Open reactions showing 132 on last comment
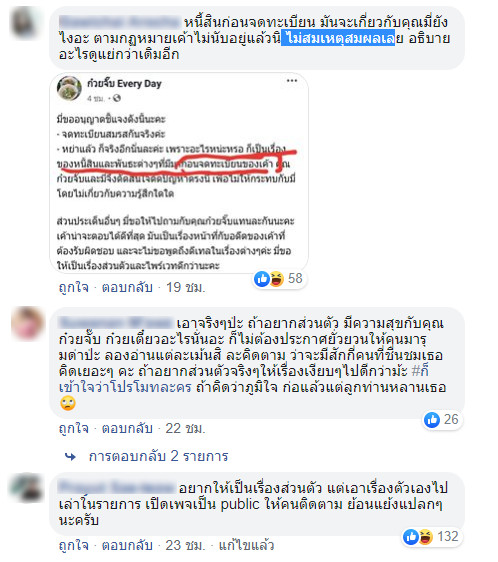Image resolution: width=498 pixels, height=562 pixels. click(x=431, y=537)
